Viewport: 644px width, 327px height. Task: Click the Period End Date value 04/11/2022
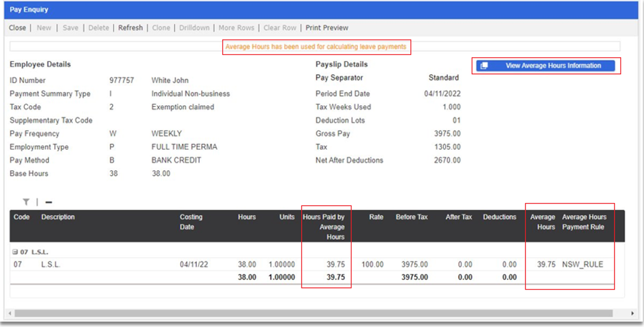[442, 94]
